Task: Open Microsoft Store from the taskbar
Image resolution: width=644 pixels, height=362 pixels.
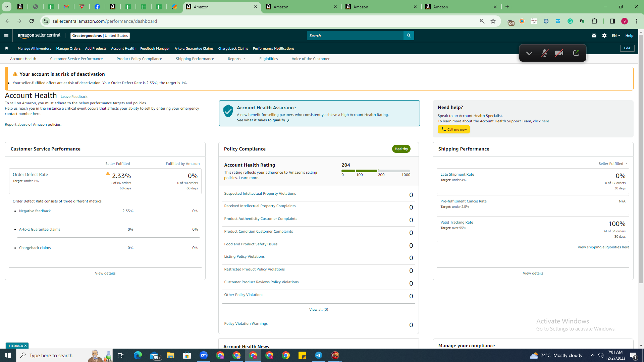Action: click(x=187, y=355)
